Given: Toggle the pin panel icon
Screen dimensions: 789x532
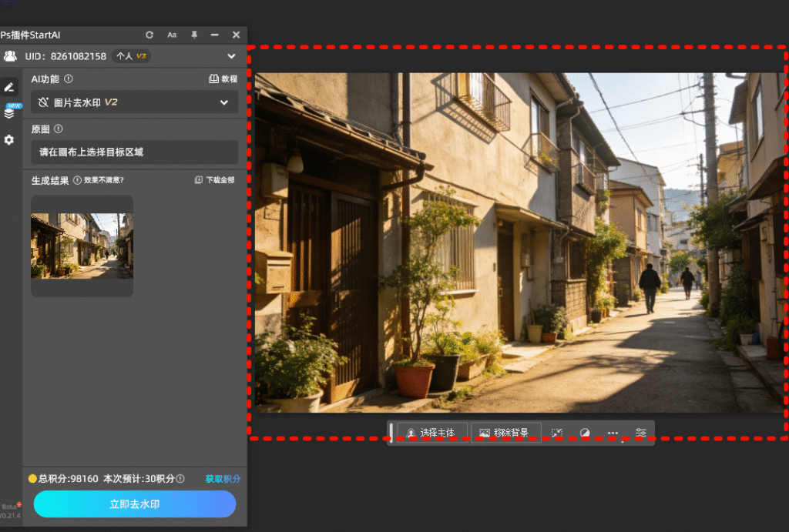Looking at the screenshot, I should coord(193,35).
